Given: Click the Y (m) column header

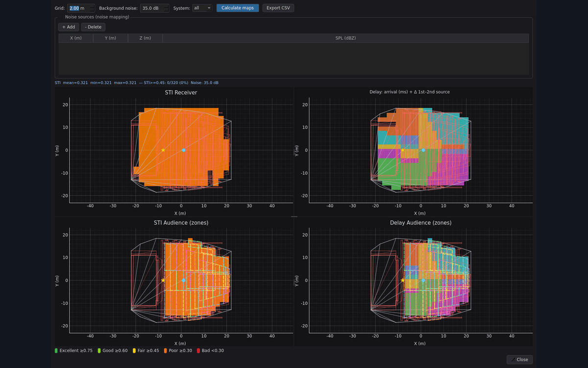Looking at the screenshot, I should click(110, 38).
